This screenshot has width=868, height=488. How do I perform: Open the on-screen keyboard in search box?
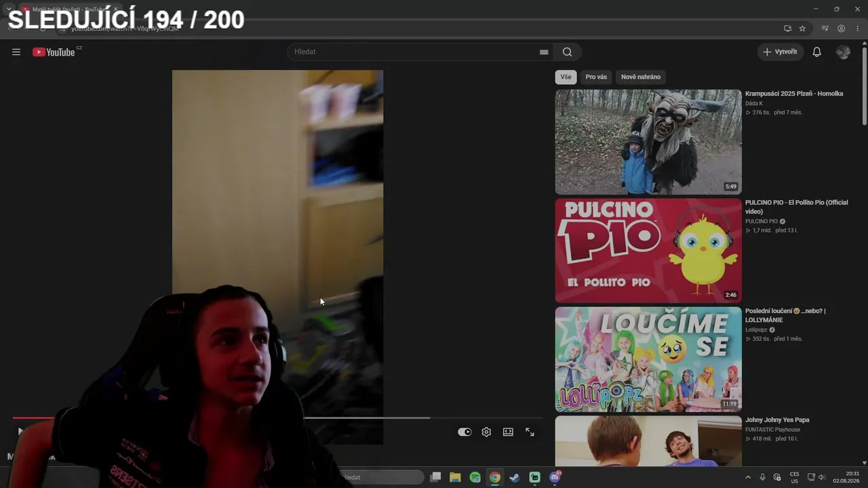(544, 52)
